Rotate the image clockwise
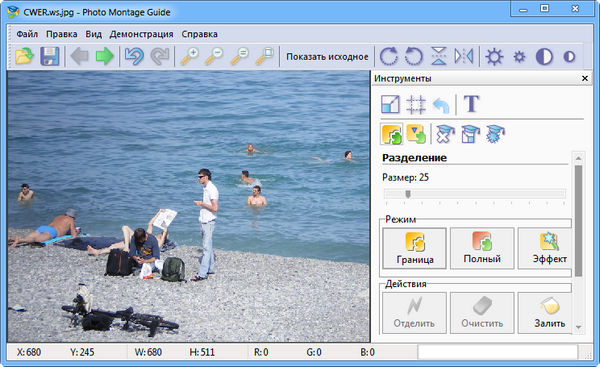This screenshot has height=367, width=600. 389,56
